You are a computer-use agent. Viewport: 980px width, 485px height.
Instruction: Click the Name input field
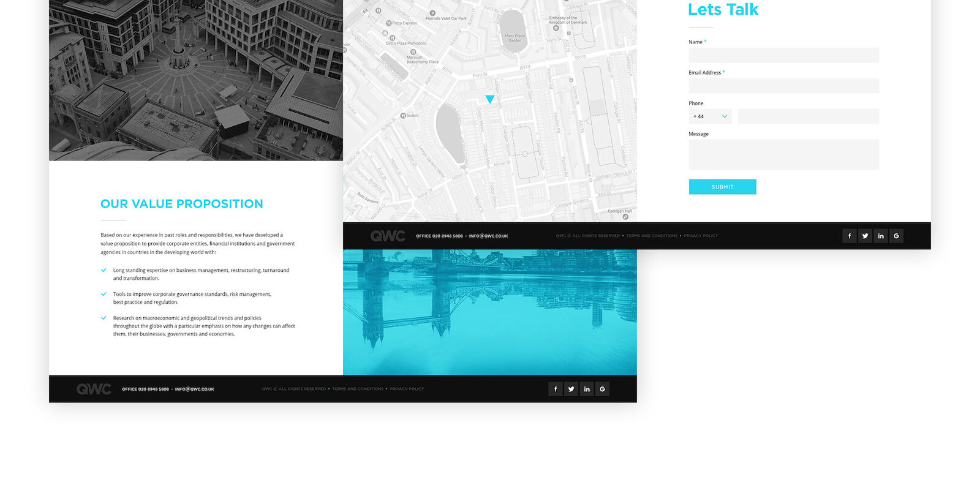pyautogui.click(x=783, y=55)
